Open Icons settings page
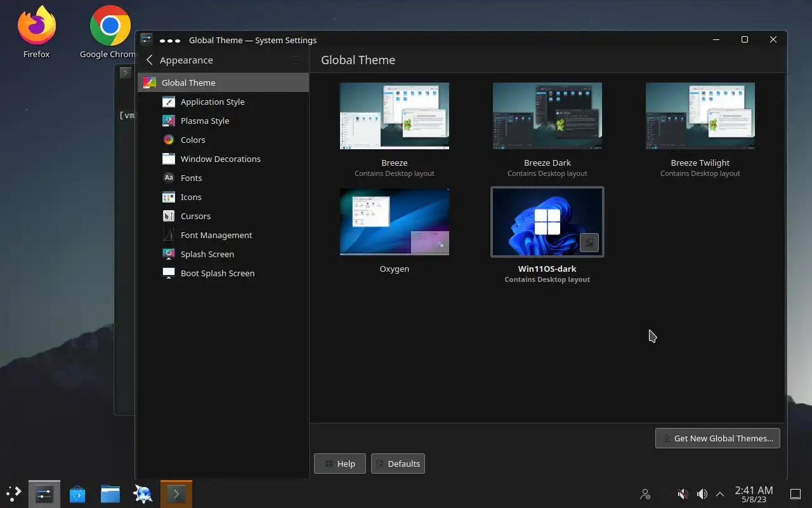812x508 pixels. pyautogui.click(x=223, y=197)
